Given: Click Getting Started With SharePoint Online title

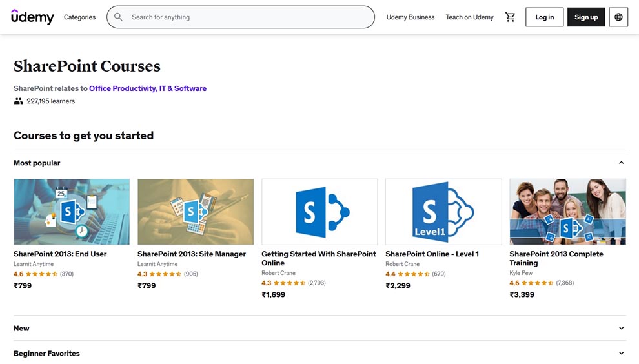Looking at the screenshot, I should (319, 258).
